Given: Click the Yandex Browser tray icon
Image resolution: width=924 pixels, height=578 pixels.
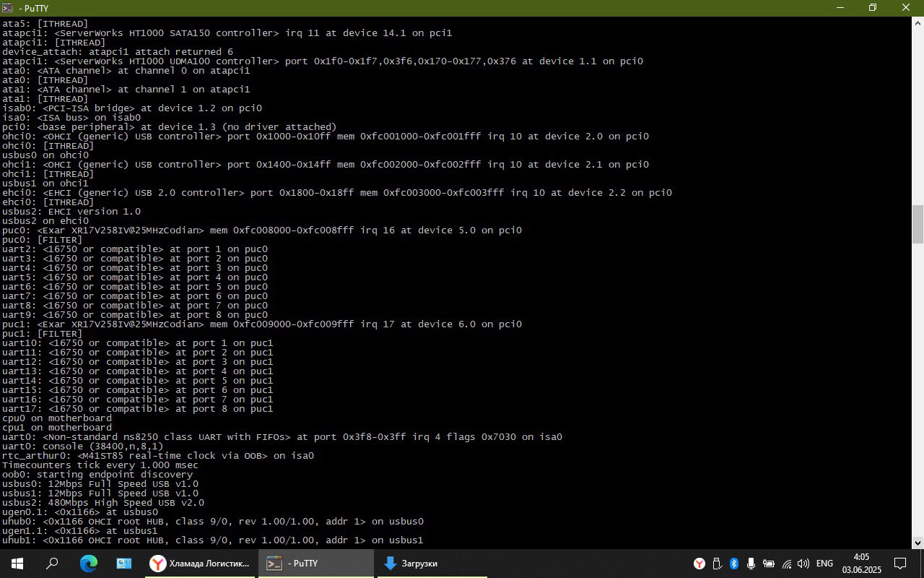Looking at the screenshot, I should (x=699, y=564).
